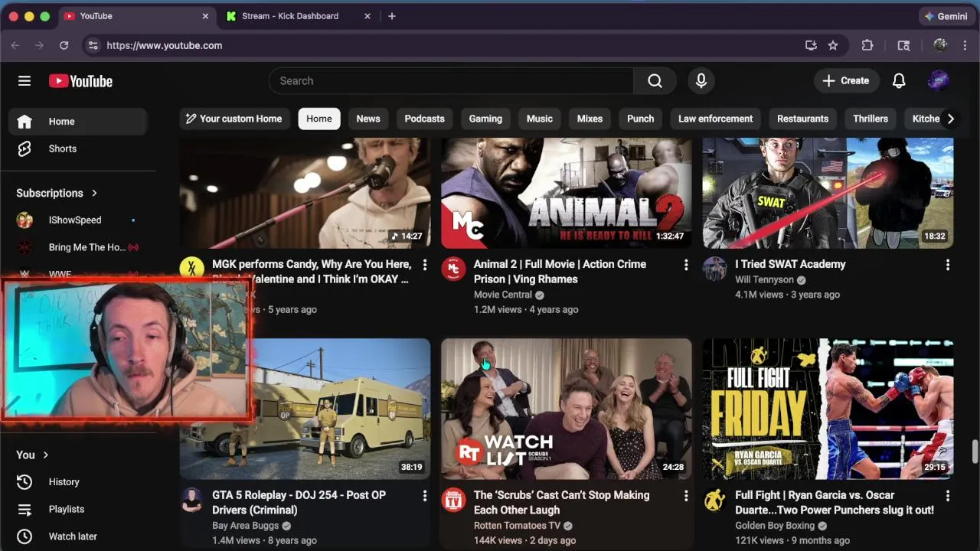Open the YouTube hamburger guide menu
The image size is (980, 551).
click(x=24, y=81)
